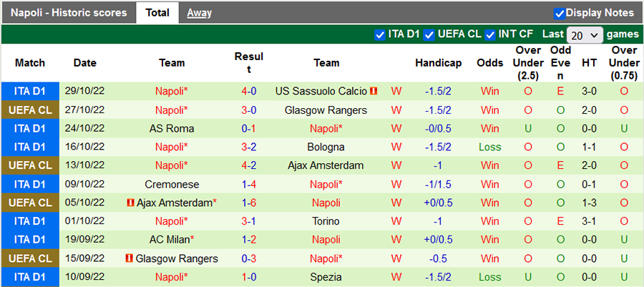Open AS Roma team link

coord(172,129)
